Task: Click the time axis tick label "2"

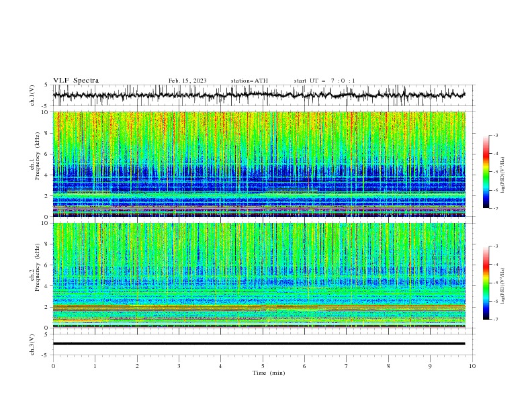Action: click(137, 366)
